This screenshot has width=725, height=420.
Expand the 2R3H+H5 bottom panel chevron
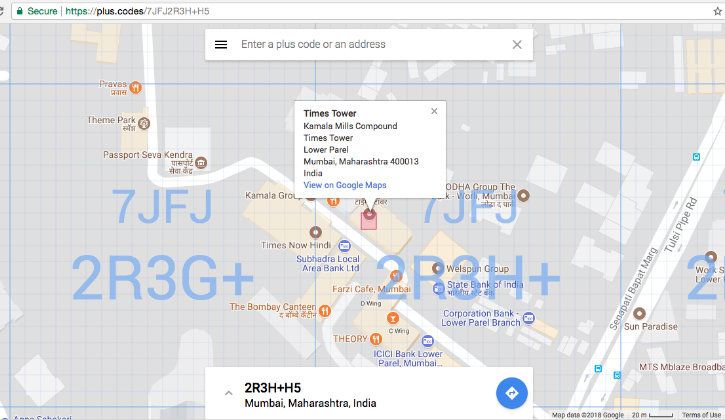pos(228,393)
